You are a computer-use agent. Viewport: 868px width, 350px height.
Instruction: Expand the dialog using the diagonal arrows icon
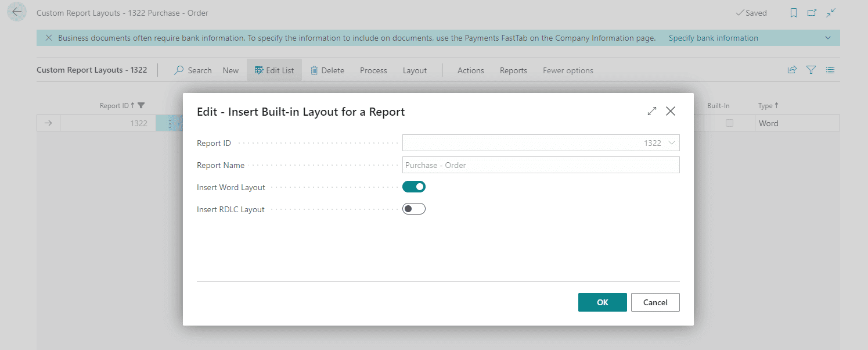pyautogui.click(x=651, y=110)
